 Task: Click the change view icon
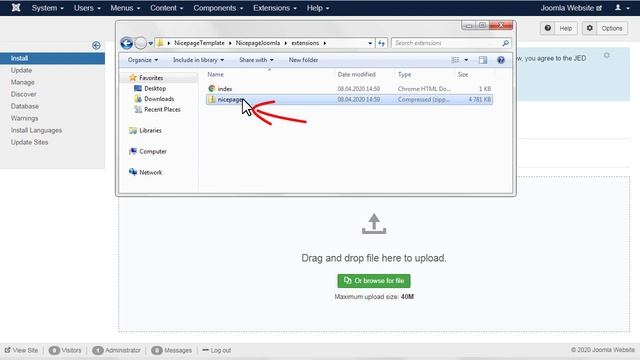coord(455,60)
